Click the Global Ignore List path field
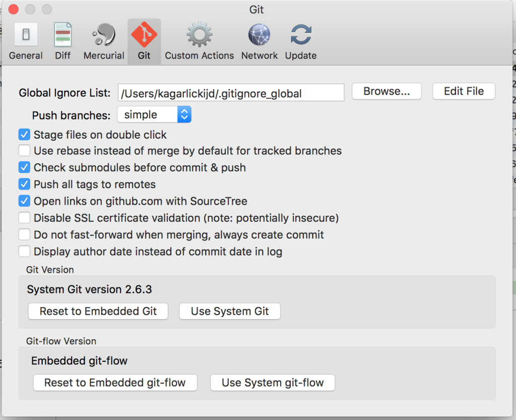516x420 pixels. tap(231, 93)
